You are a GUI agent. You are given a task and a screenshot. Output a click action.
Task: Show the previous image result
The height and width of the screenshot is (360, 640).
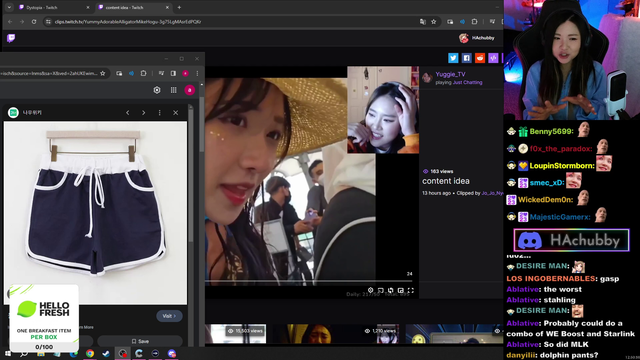click(128, 113)
